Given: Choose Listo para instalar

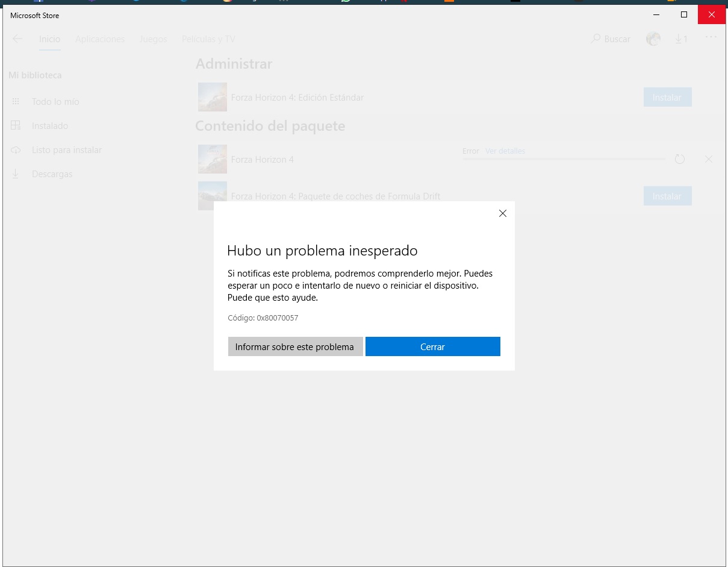Looking at the screenshot, I should click(x=67, y=150).
